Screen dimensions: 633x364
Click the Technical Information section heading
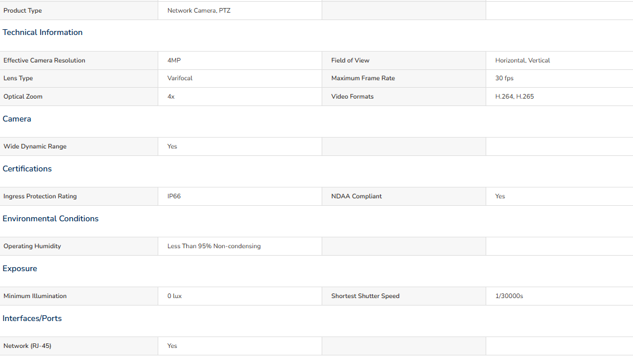pos(42,32)
